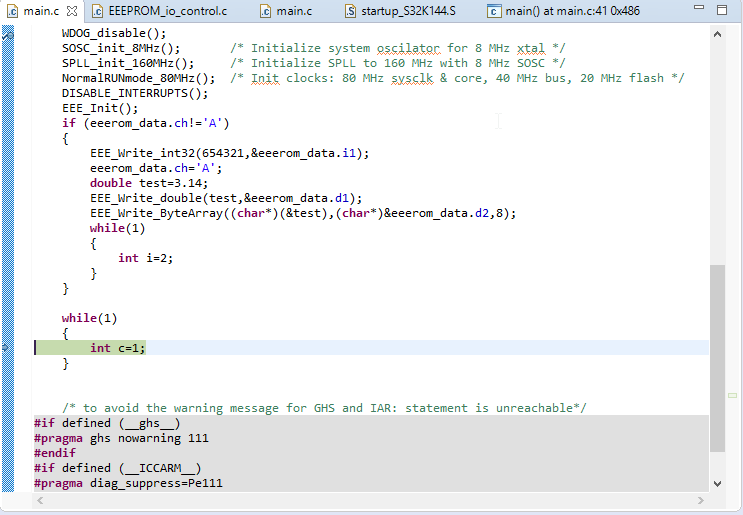The image size is (743, 515).
Task: Click on SOSC_init_8MHz(); call
Action: coord(121,48)
